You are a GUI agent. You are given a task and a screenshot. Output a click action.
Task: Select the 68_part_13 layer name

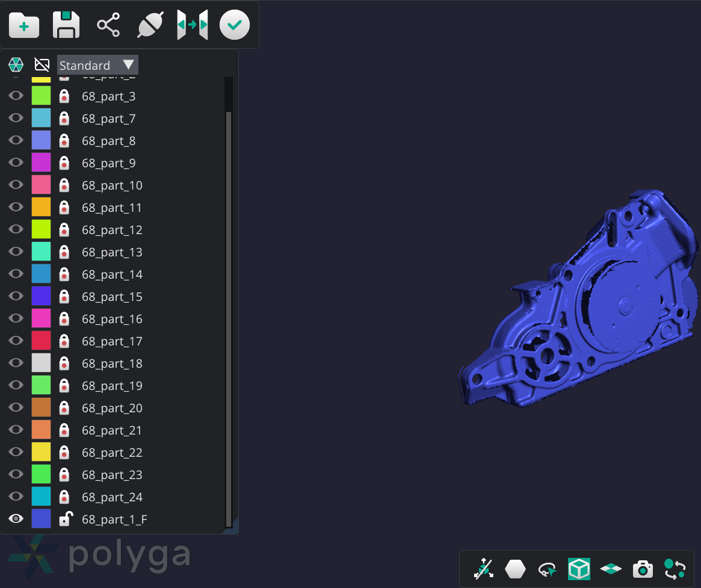(112, 252)
